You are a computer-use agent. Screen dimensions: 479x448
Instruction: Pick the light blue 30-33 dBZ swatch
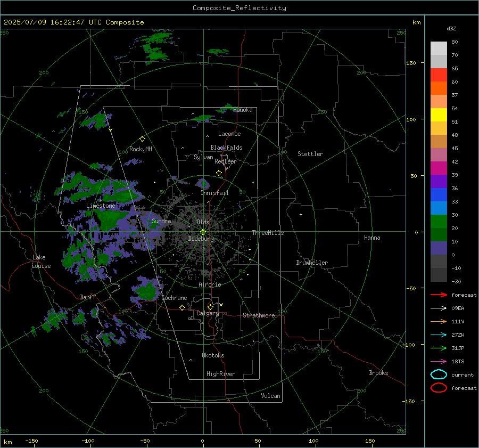click(439, 208)
